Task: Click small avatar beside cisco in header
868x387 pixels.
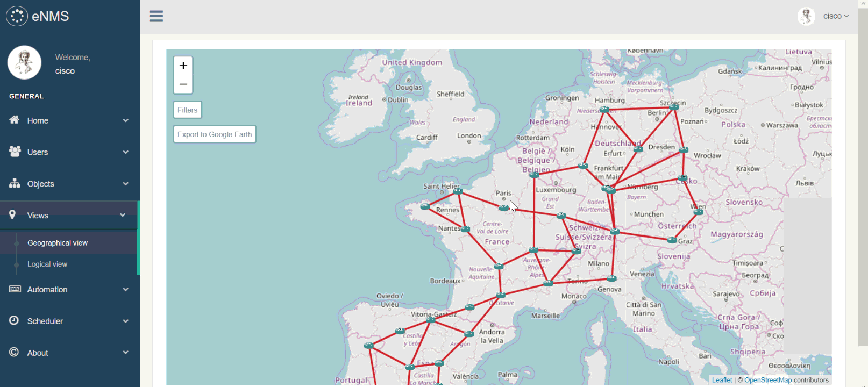Action: (806, 16)
